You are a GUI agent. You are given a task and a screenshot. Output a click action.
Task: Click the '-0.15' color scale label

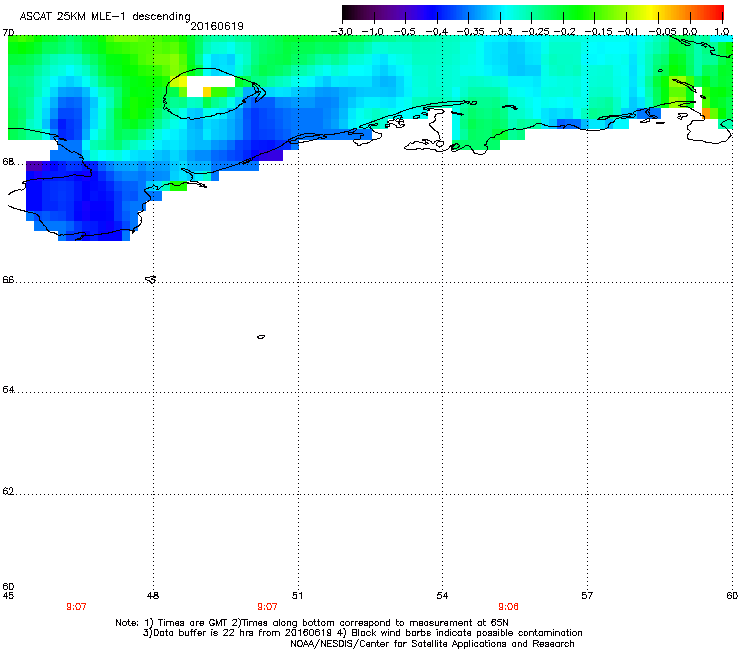point(598,31)
